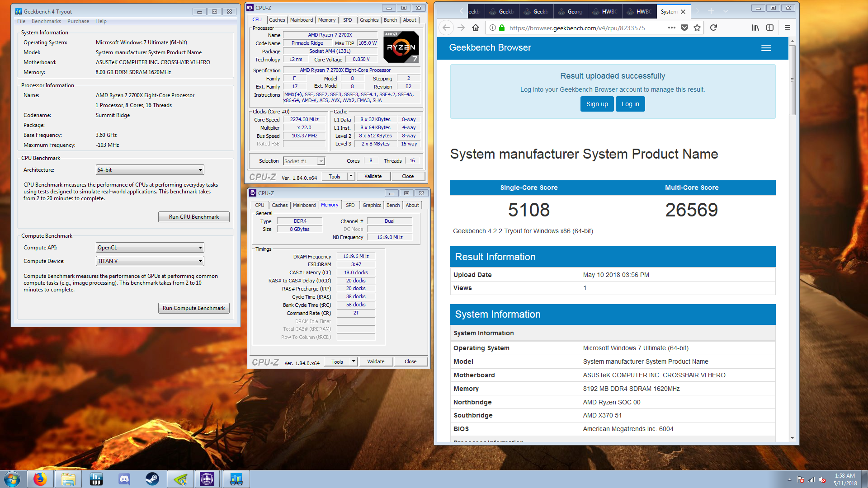
Task: Open Firefox library icon
Action: pos(755,28)
